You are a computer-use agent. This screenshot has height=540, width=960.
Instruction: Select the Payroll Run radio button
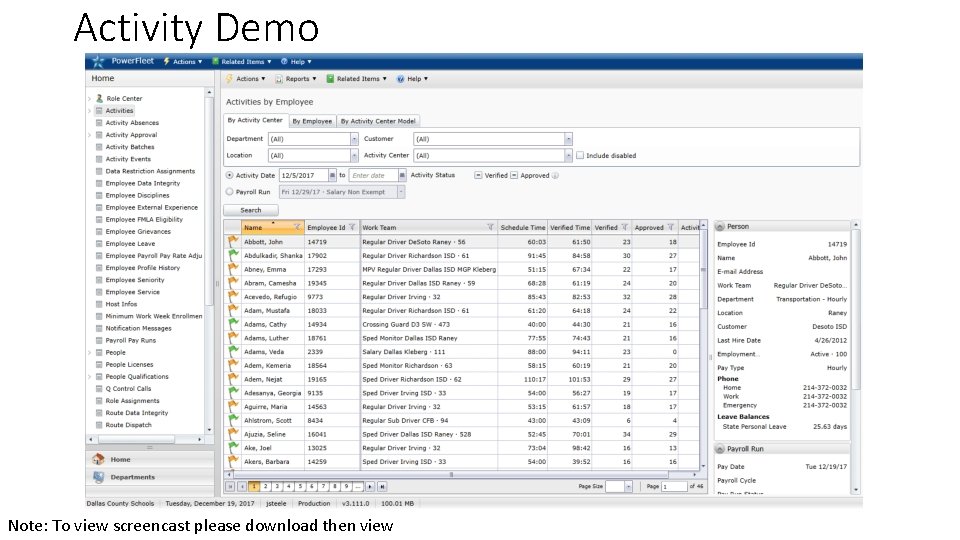[230, 192]
